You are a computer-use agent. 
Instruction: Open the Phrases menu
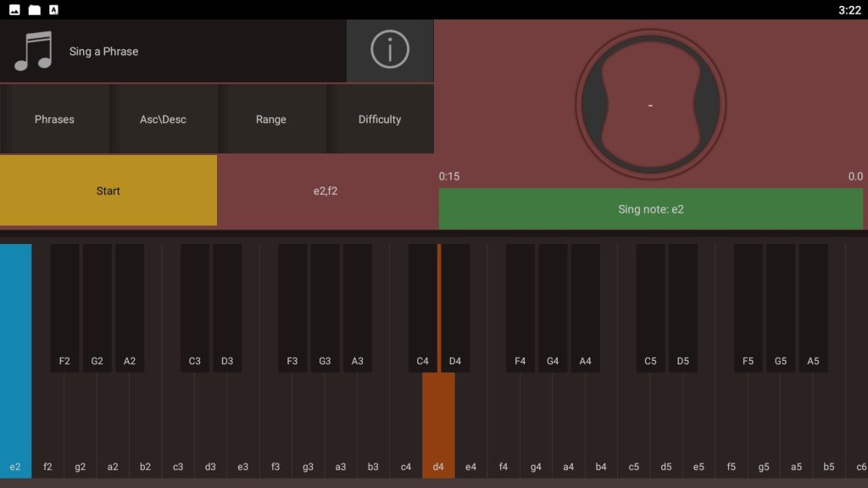pyautogui.click(x=54, y=119)
